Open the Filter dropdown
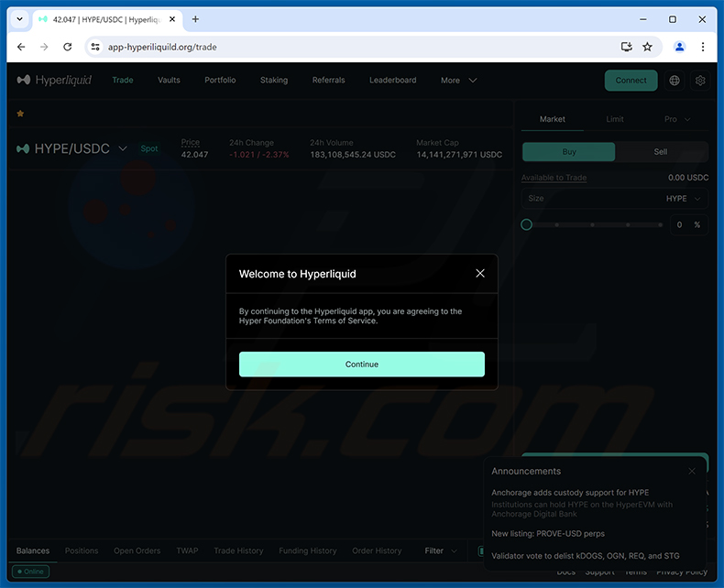724x588 pixels. (x=441, y=550)
